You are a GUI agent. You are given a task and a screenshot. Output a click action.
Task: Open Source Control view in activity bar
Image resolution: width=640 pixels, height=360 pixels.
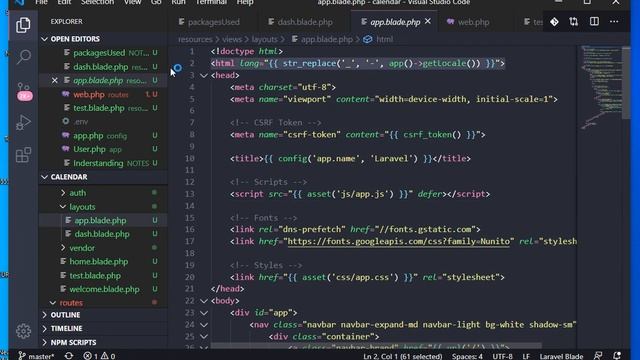coord(24,91)
